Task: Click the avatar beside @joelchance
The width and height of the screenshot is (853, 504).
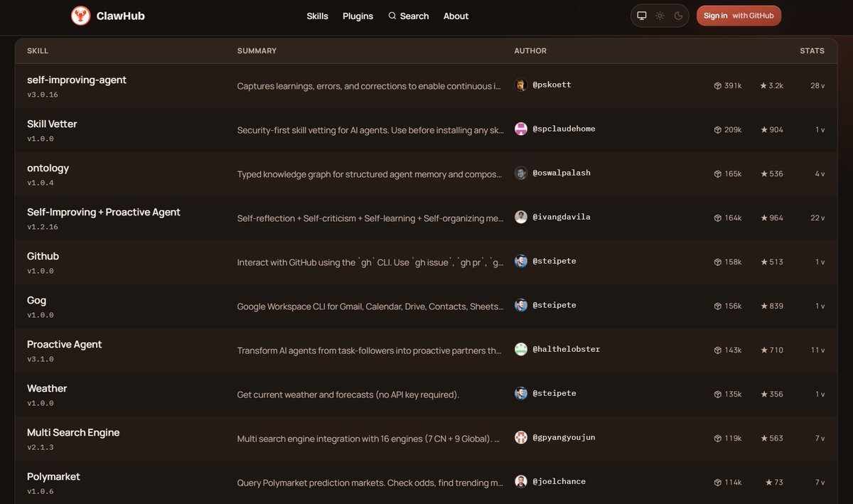Action: click(521, 481)
